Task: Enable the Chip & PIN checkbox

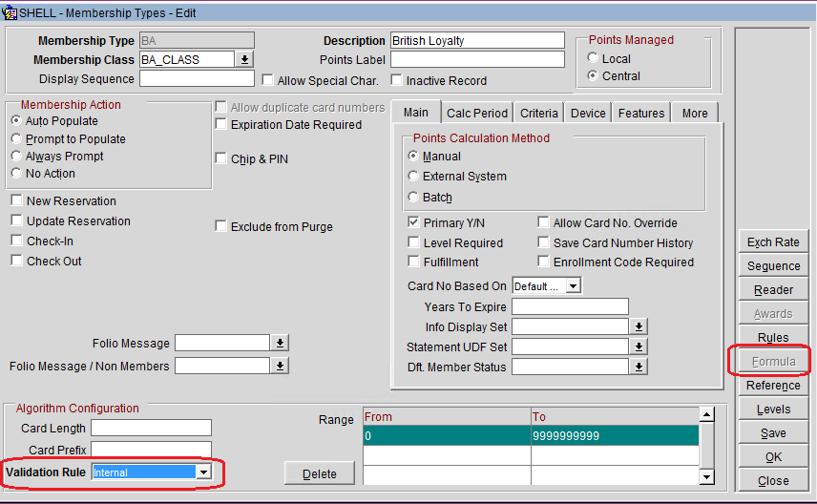Action: 222,159
